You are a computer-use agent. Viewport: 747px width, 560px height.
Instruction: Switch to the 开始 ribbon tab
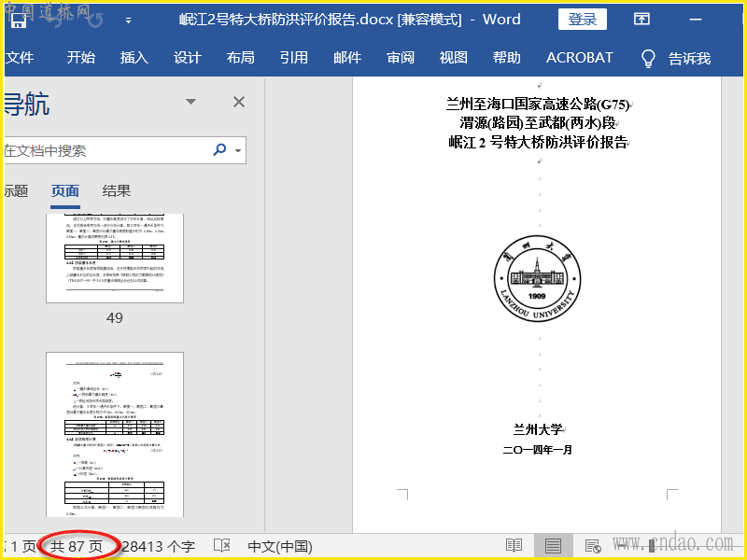[80, 58]
